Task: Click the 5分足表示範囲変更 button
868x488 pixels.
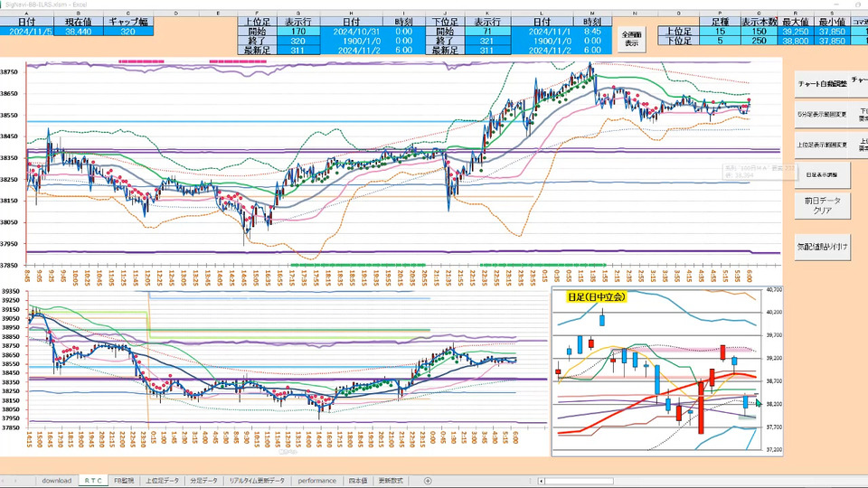Action: click(x=822, y=115)
